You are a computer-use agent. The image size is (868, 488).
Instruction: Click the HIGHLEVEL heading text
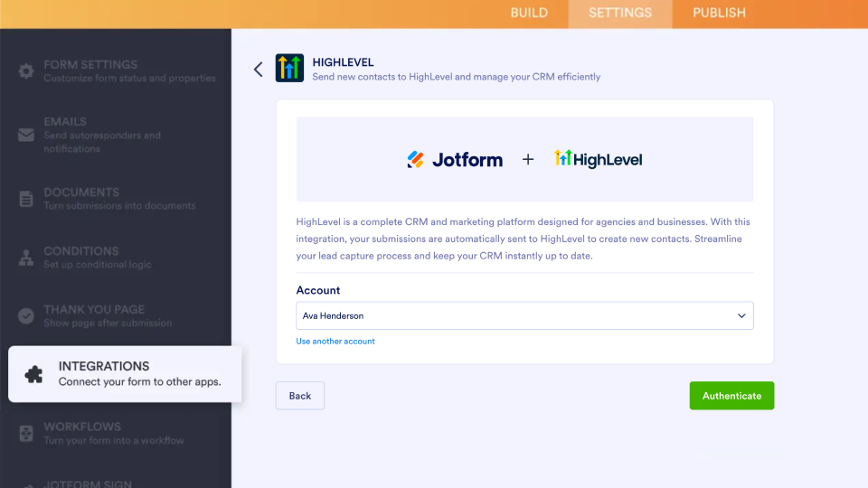(x=343, y=62)
